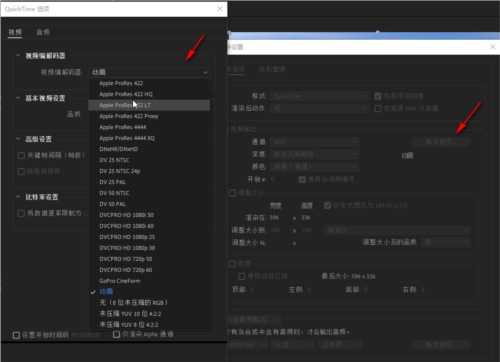This screenshot has width=500, height=362.
Task: Choose DV 50 PAL codec
Action: tap(149, 204)
